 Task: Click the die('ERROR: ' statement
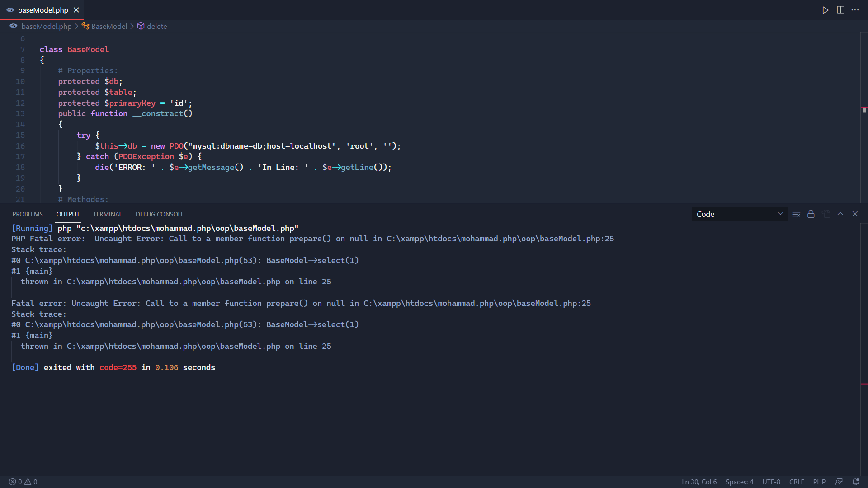tap(243, 167)
